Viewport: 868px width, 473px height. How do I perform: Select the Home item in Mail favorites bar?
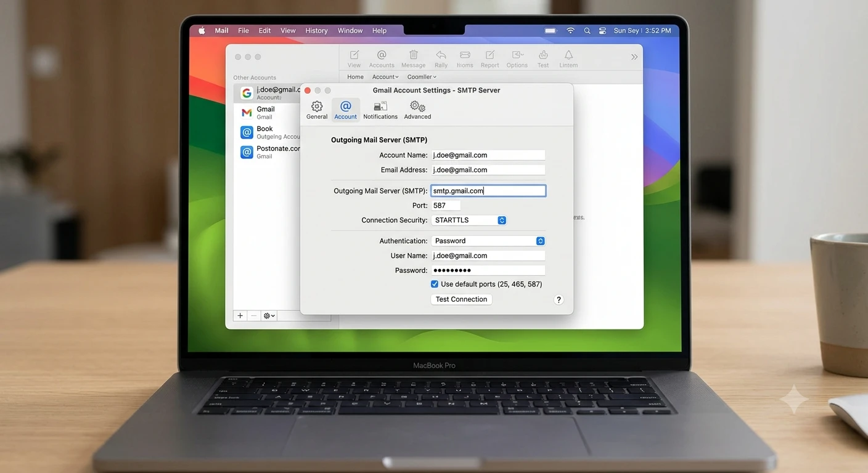pyautogui.click(x=355, y=77)
